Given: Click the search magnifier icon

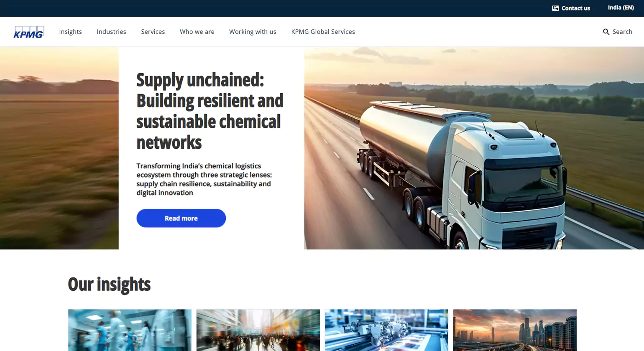Looking at the screenshot, I should [x=606, y=32].
